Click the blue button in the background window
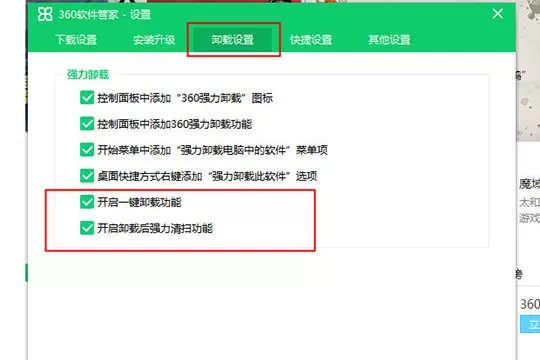 pos(530,324)
